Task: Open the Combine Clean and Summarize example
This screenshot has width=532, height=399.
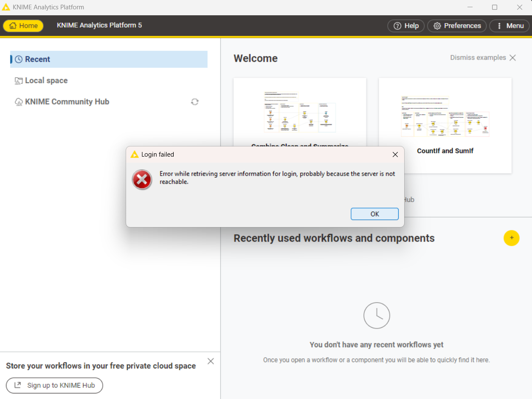Action: click(x=300, y=112)
